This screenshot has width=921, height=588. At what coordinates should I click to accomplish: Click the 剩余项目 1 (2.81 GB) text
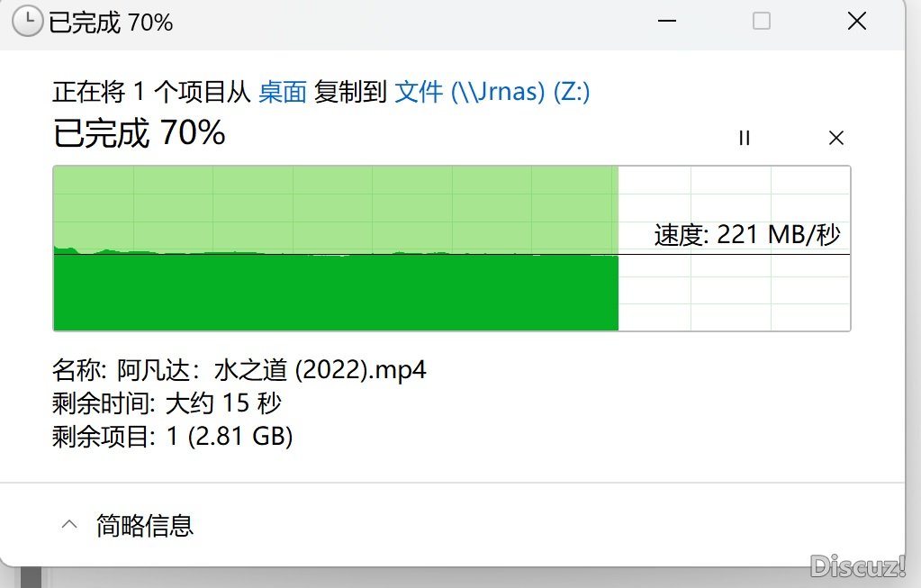point(173,437)
